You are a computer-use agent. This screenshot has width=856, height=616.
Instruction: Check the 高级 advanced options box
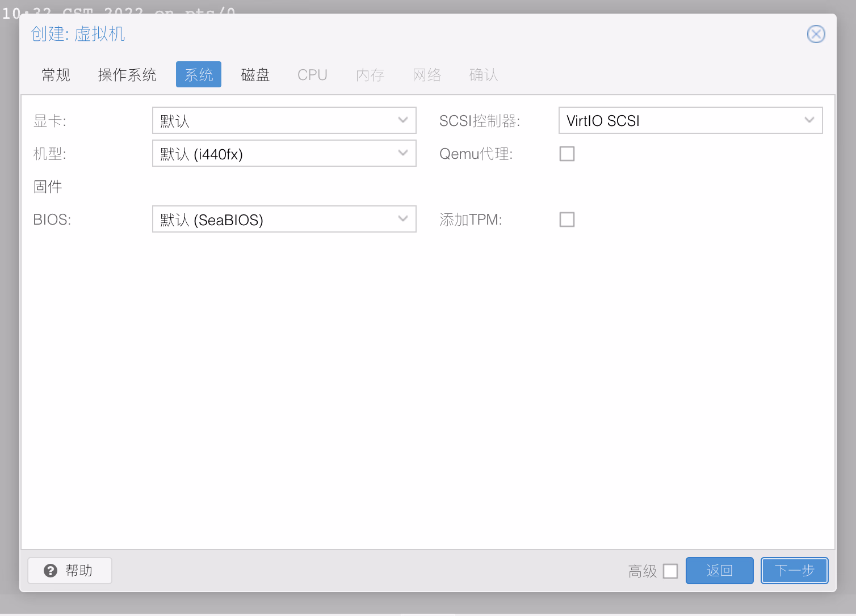(x=670, y=571)
